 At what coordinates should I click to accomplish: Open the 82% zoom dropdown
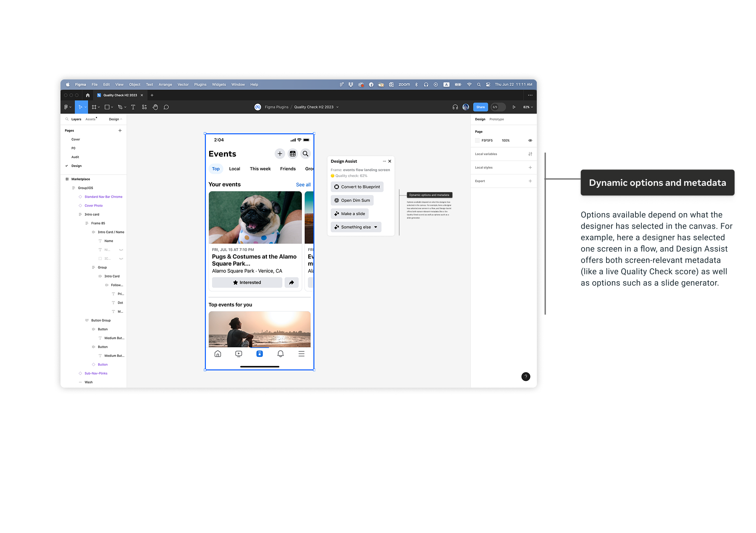pyautogui.click(x=528, y=107)
